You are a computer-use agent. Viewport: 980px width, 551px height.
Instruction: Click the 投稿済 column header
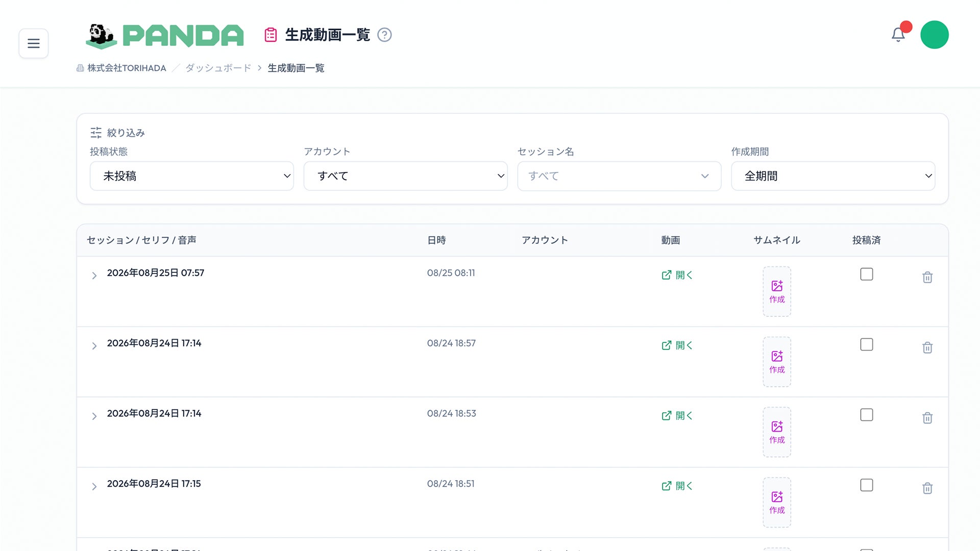point(867,240)
